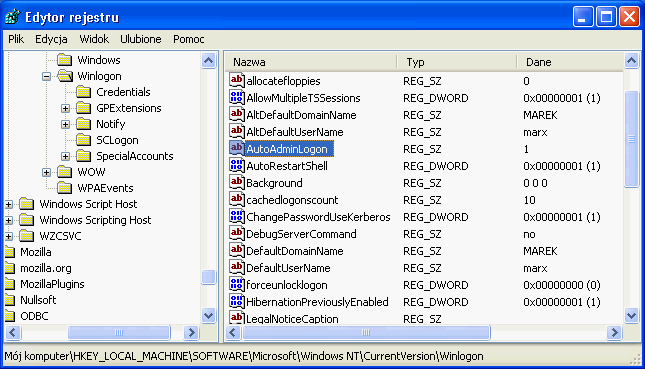Image resolution: width=645 pixels, height=369 pixels.
Task: Select the cachedlogonscount value name
Action: 292,200
